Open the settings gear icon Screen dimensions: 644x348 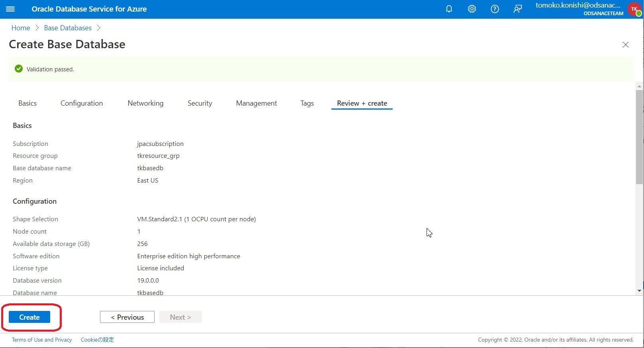(472, 9)
